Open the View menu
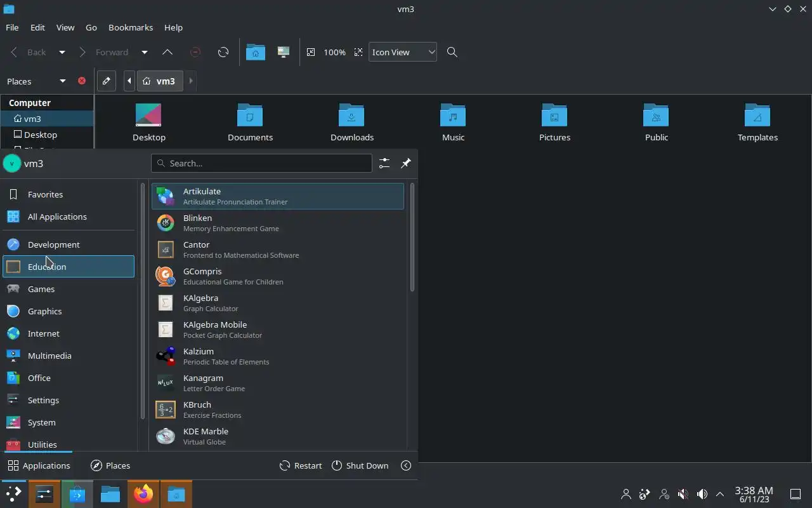The image size is (812, 508). [x=65, y=27]
